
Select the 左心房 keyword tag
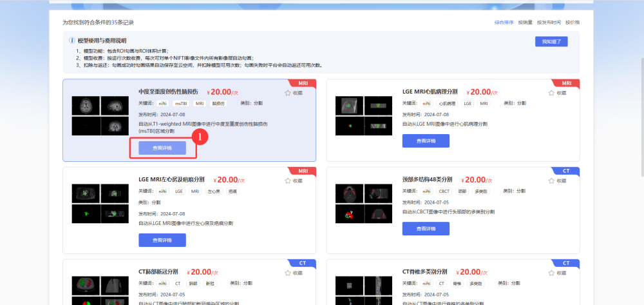click(214, 192)
